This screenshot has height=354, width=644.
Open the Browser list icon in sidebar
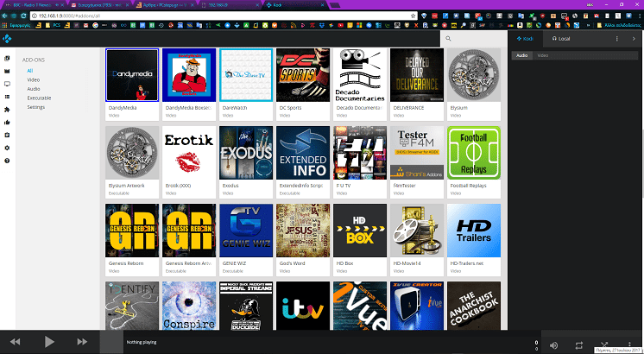(7, 97)
